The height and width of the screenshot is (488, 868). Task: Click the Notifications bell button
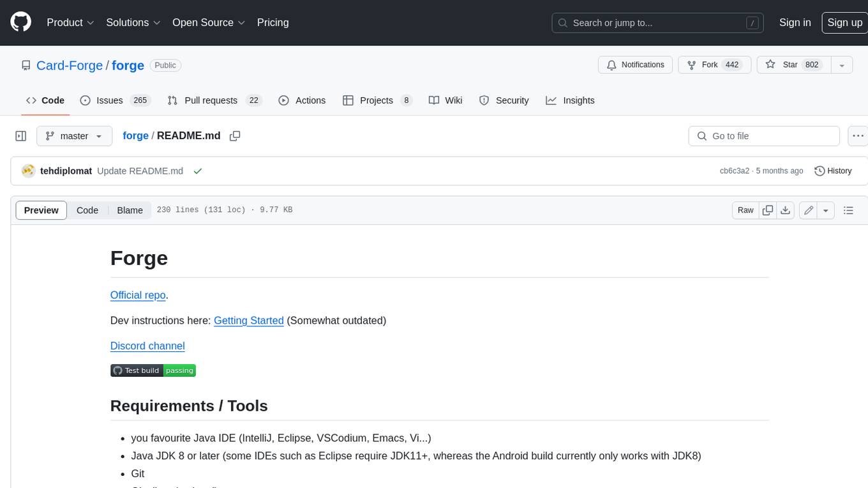tap(635, 65)
